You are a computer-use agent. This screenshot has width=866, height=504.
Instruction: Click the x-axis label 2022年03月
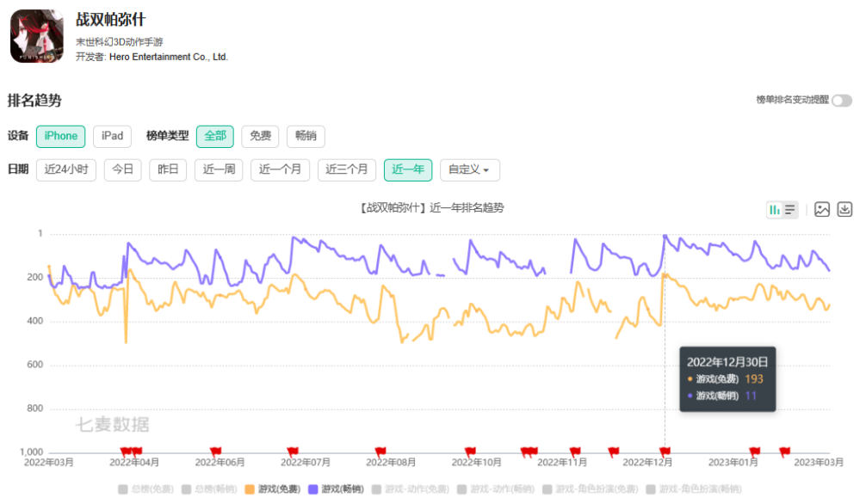(x=48, y=463)
